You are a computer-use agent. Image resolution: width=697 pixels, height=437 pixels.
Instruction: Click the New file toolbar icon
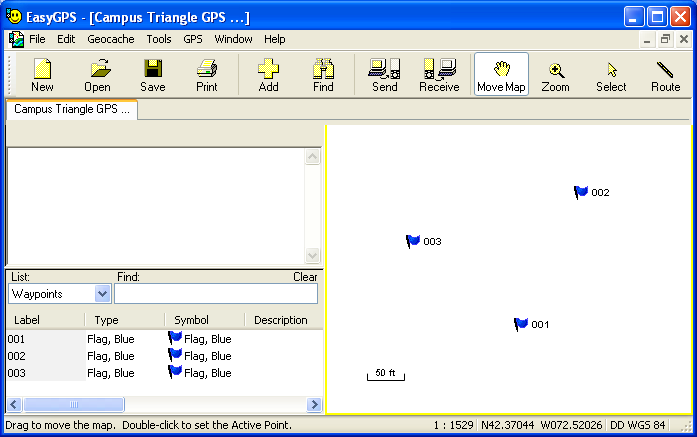click(x=42, y=75)
